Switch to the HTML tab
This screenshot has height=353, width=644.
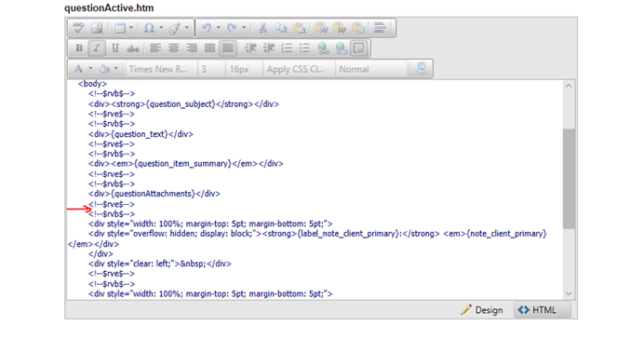click(542, 310)
